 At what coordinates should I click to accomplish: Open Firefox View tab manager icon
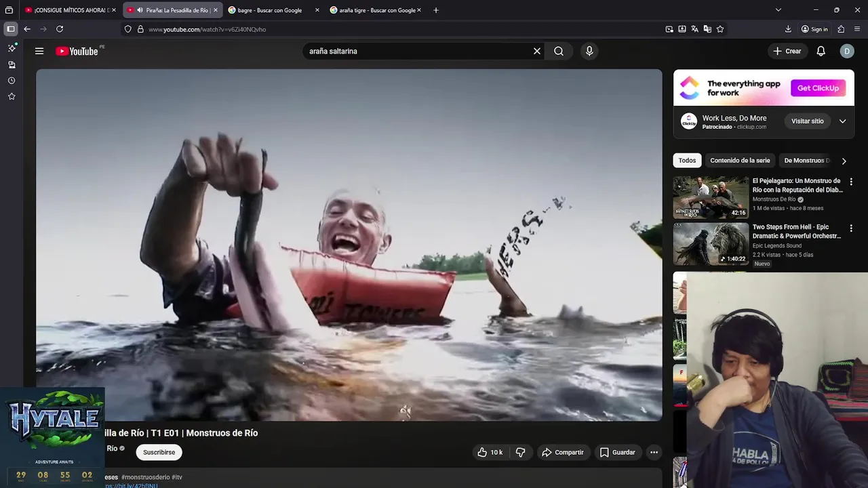coord(9,10)
